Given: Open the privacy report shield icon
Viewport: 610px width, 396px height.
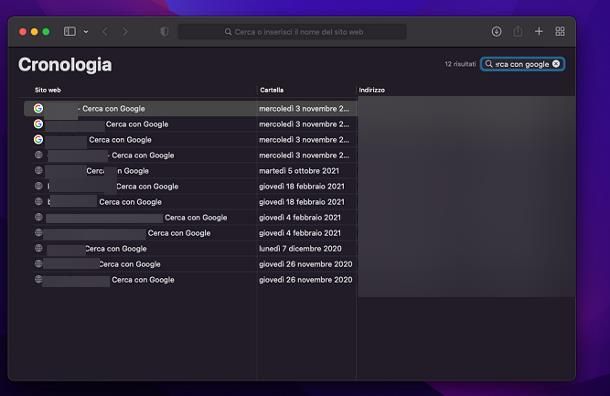Looking at the screenshot, I should click(164, 32).
